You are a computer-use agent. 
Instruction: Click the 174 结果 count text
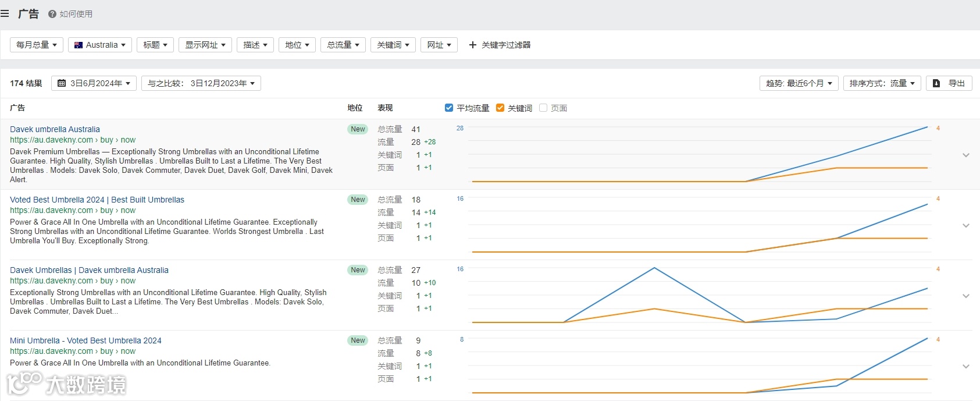[26, 83]
